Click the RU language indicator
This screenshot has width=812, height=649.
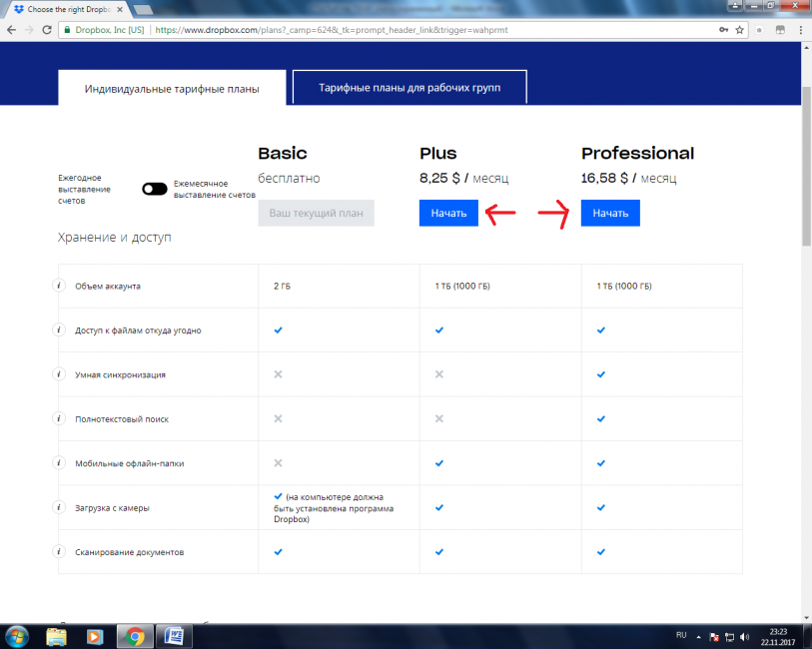click(x=681, y=636)
